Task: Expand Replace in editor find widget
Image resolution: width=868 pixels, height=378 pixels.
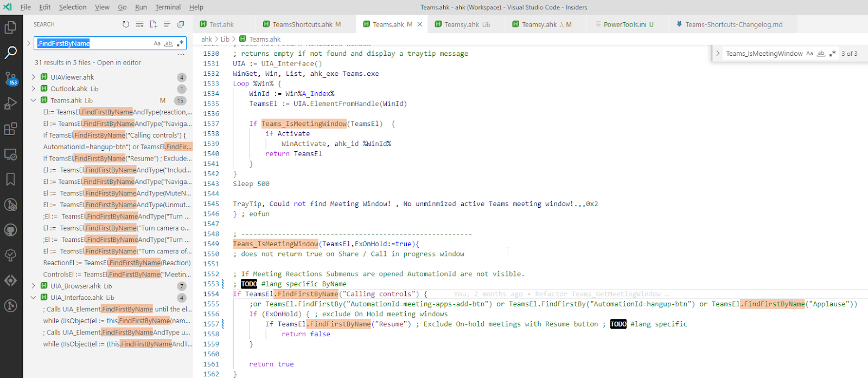Action: point(718,53)
